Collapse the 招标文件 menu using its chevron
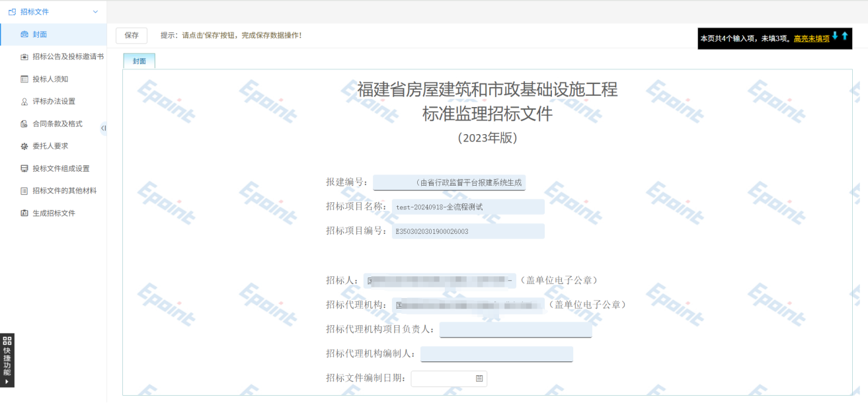 click(x=95, y=12)
